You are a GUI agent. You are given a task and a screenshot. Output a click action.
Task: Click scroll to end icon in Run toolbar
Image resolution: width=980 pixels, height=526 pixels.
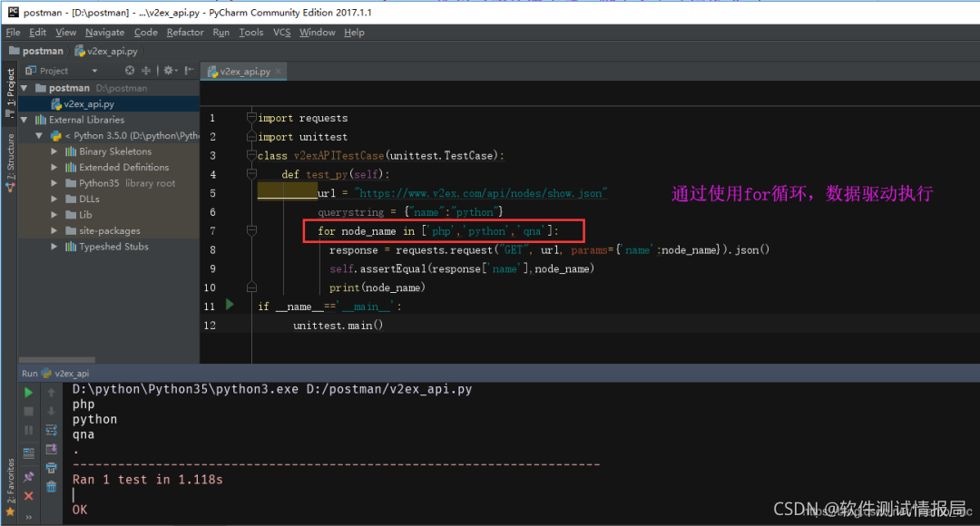[52, 450]
